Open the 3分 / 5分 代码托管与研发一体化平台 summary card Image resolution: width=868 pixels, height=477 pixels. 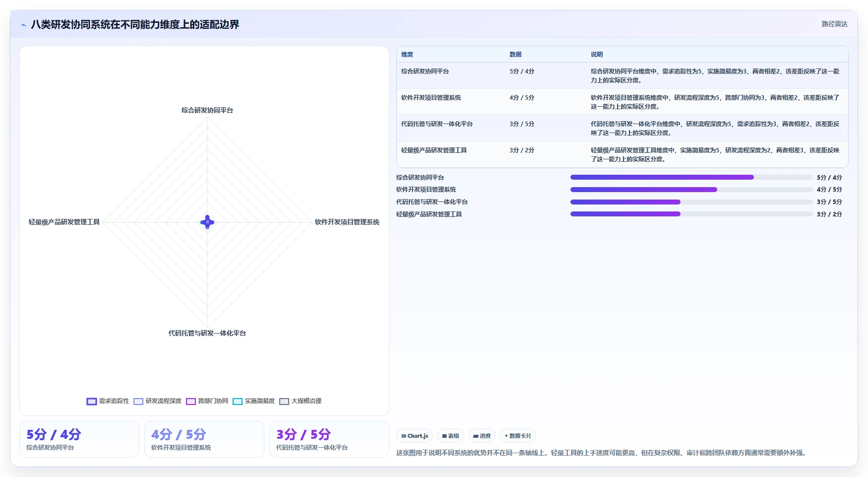point(329,439)
